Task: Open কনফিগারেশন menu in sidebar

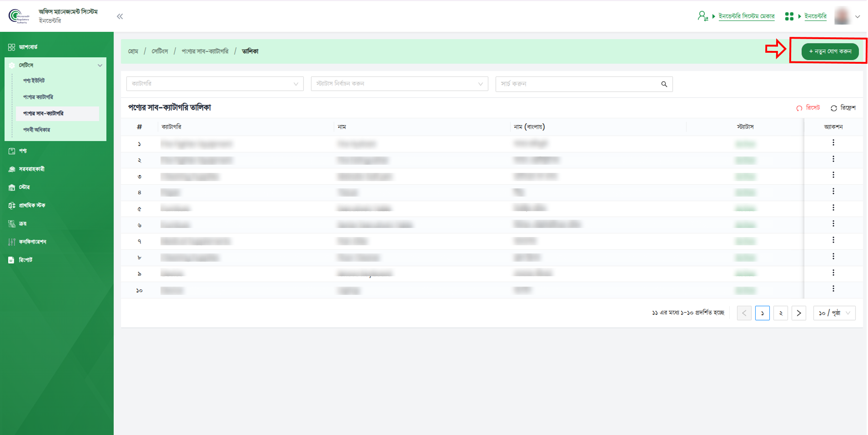Action: coord(32,242)
